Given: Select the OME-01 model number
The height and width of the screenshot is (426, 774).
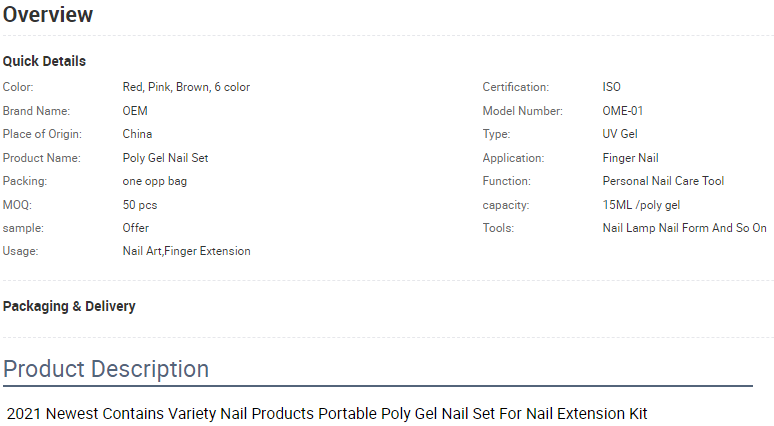Looking at the screenshot, I should pos(622,111).
